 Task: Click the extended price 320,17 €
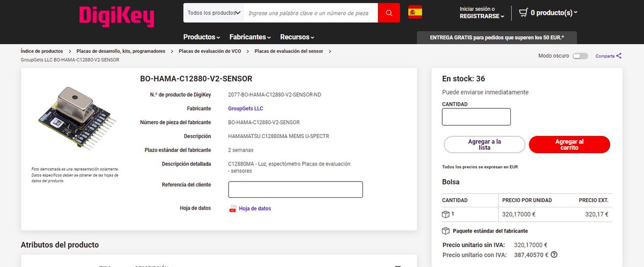point(597,214)
